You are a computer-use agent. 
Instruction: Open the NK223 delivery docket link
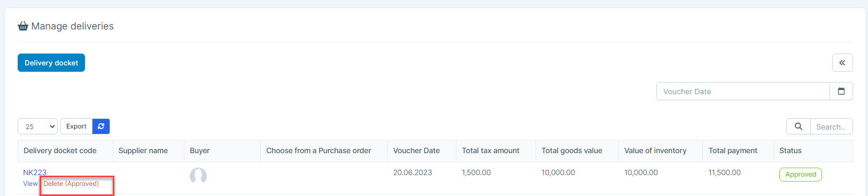(x=35, y=172)
